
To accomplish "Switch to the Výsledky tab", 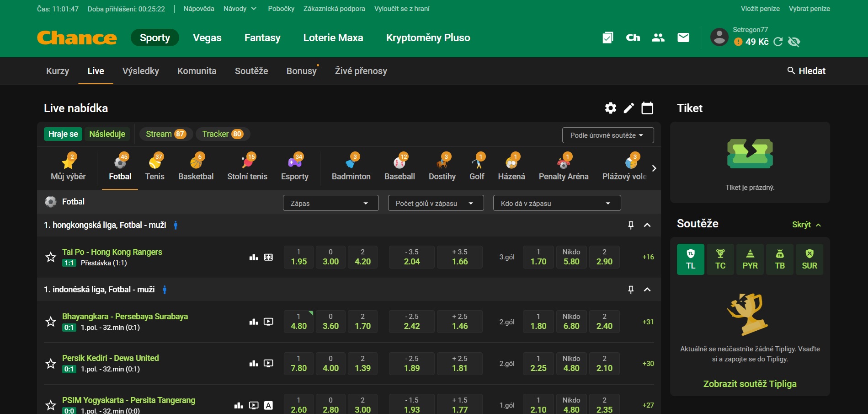I will pos(141,71).
